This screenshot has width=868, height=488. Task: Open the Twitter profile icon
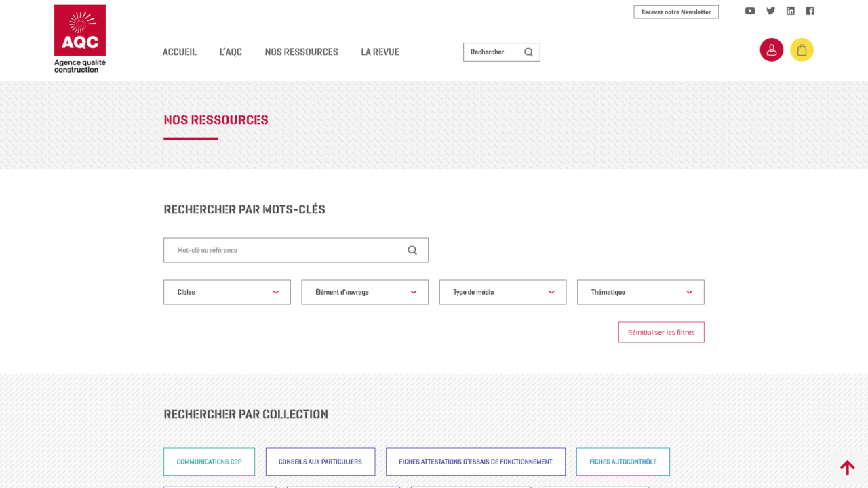(770, 11)
